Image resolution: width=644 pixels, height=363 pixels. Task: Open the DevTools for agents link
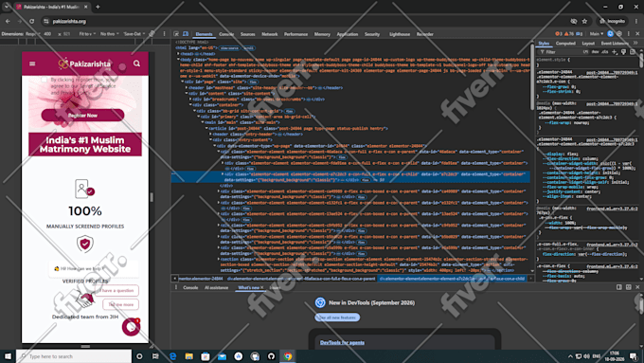[342, 342]
